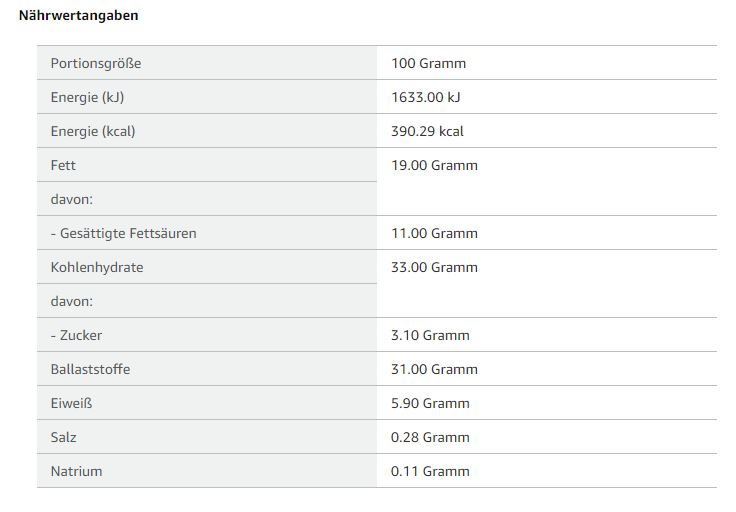736x512 pixels.
Task: Click the Ballaststoffe row label
Action: tap(90, 369)
